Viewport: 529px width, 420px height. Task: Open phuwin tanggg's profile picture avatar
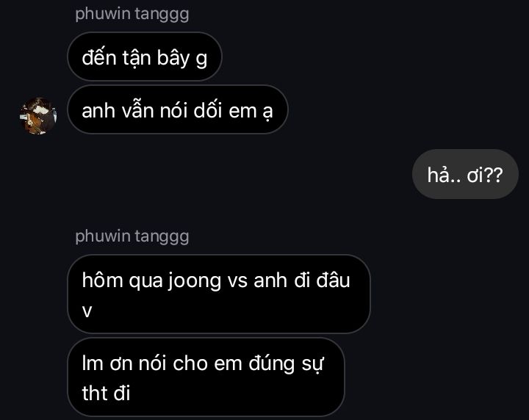tap(38, 116)
